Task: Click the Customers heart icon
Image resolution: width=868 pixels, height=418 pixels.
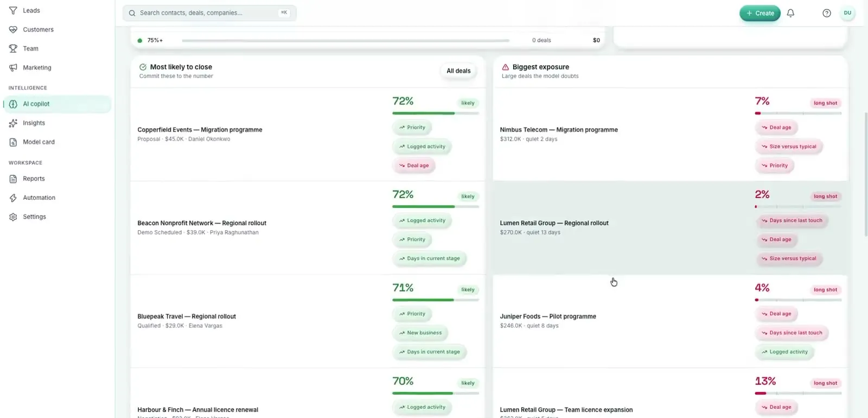Action: 13,29
